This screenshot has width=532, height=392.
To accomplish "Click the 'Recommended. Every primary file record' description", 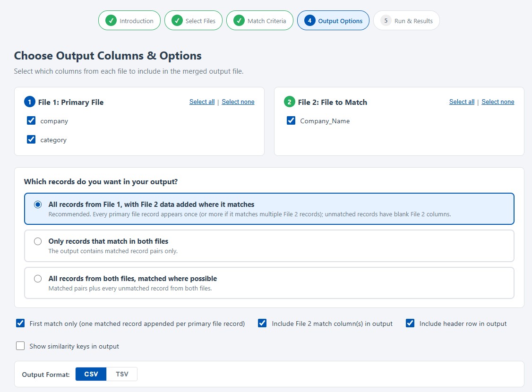I will (250, 214).
